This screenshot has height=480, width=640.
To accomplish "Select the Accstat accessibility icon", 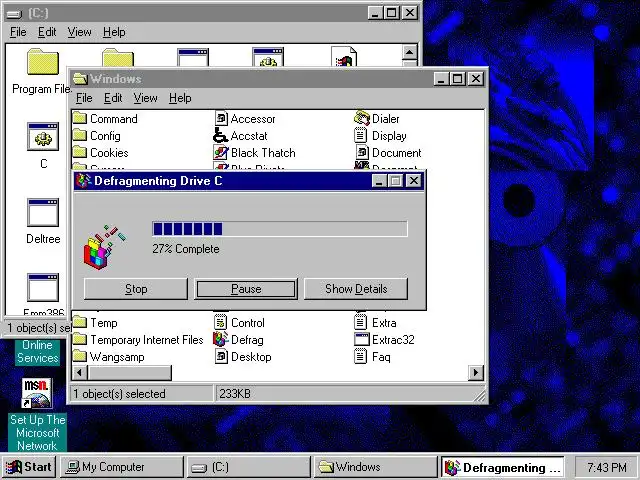I will point(220,136).
